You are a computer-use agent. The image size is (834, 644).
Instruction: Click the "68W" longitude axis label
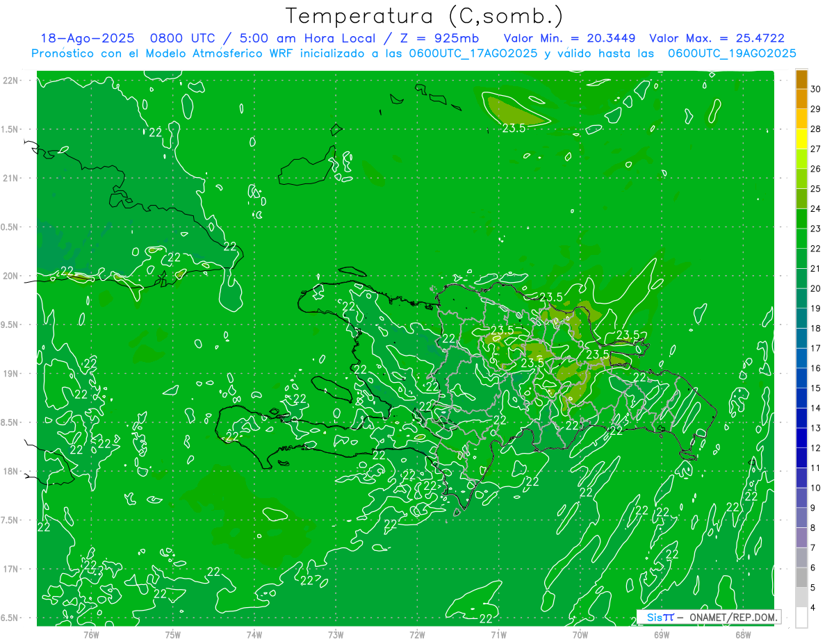pos(743,634)
